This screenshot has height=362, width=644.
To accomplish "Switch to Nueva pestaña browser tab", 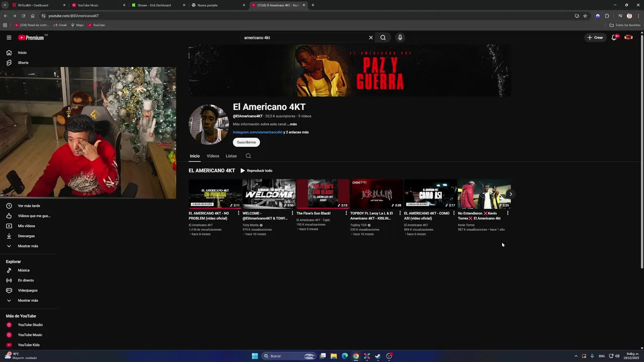I will [x=218, y=5].
